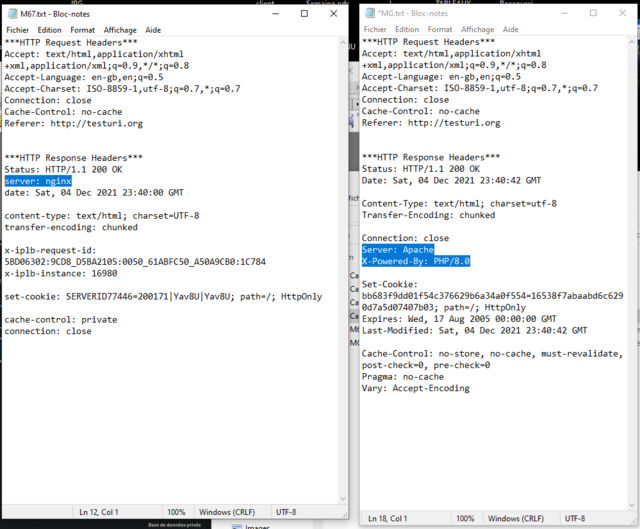Open Edition menu in M67.txt window
640x529 pixels.
(x=49, y=30)
